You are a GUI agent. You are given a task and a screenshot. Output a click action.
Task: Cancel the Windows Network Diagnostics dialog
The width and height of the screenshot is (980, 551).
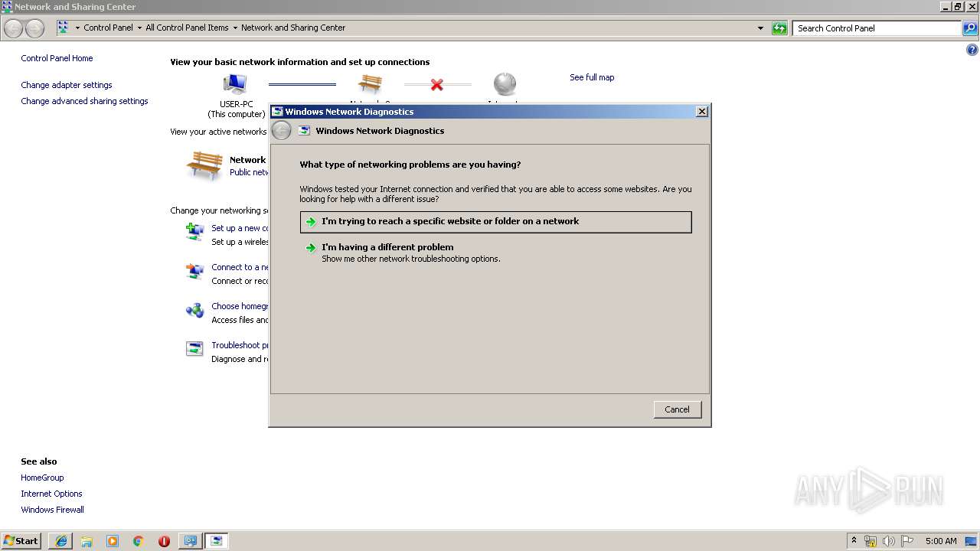[x=678, y=409]
